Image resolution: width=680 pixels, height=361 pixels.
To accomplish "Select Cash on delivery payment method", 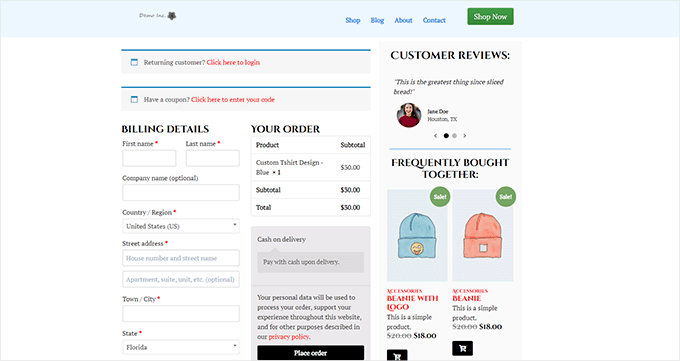I will click(281, 240).
